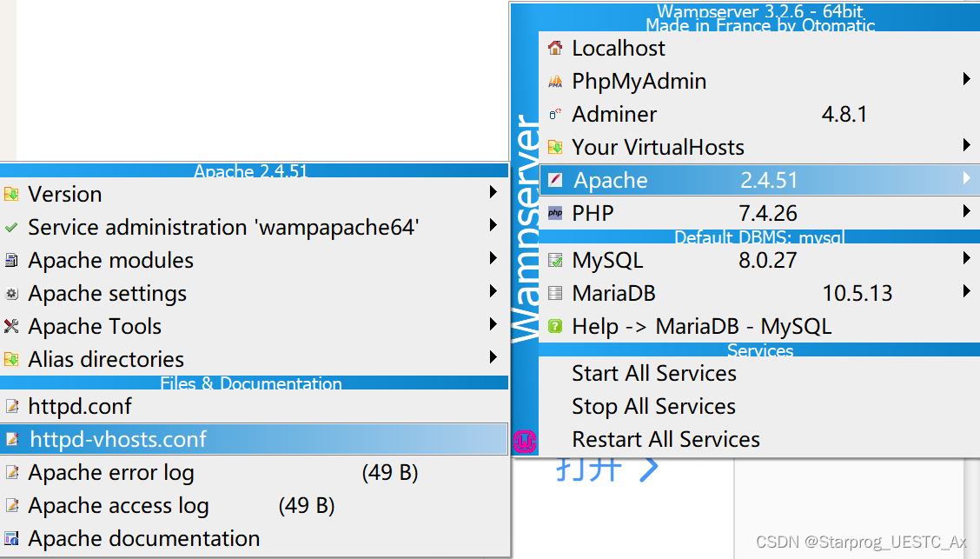980x559 pixels.
Task: Click the green Help question icon
Action: [555, 326]
